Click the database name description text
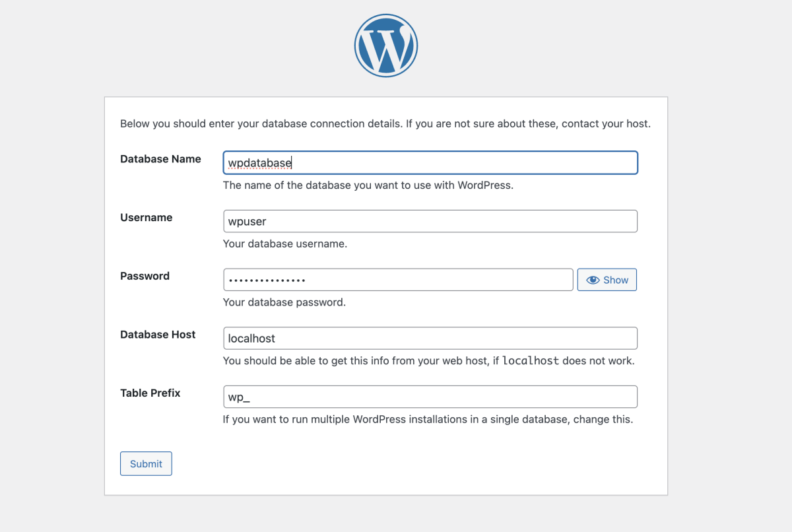 [368, 185]
